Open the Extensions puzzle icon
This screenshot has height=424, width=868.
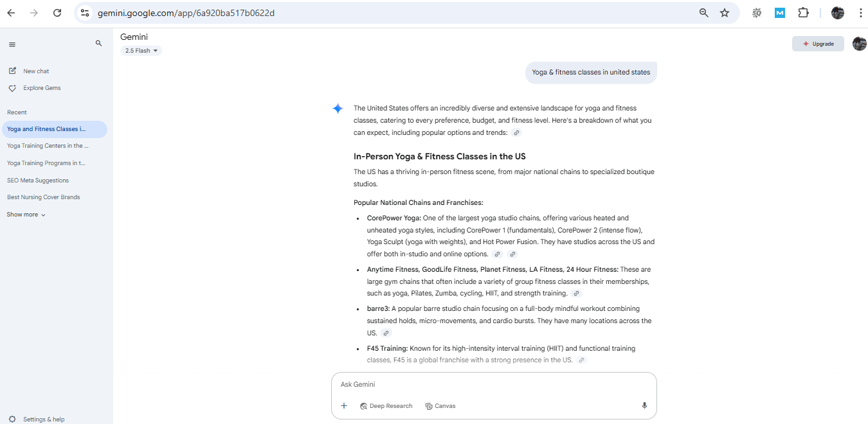[x=803, y=13]
